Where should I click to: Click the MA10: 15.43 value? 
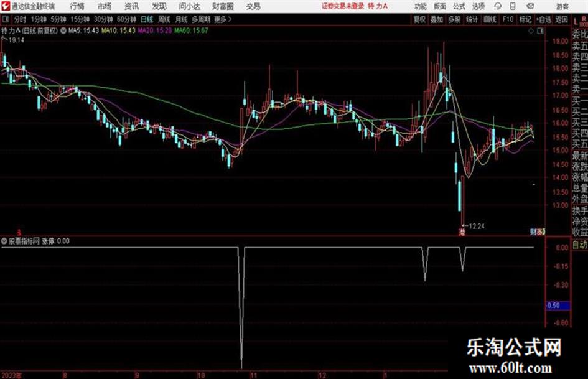click(118, 30)
